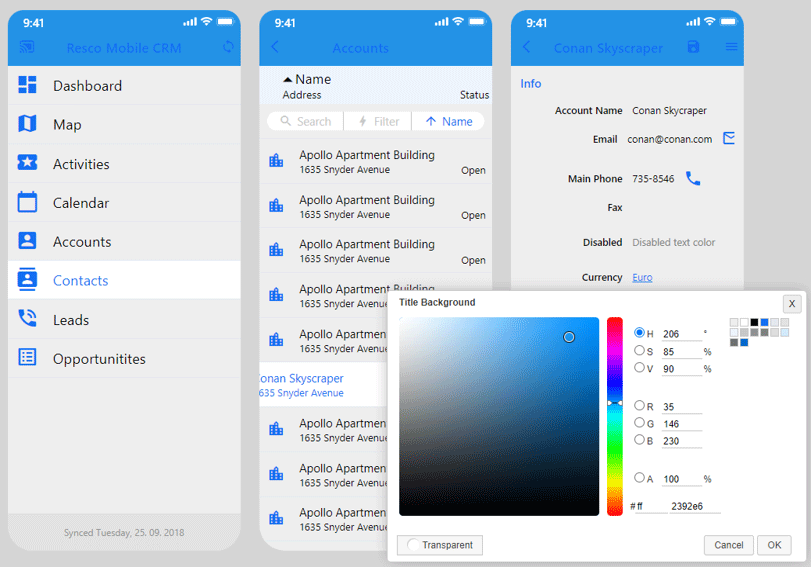This screenshot has height=567, width=811.
Task: Click the sync icon in Resco header
Action: point(228,47)
